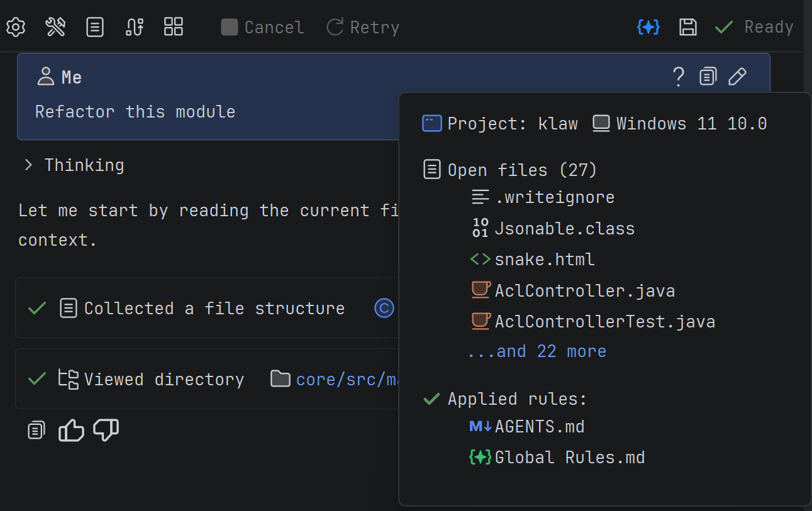
Task: Open the settings gear in the toolbar
Action: (x=15, y=26)
